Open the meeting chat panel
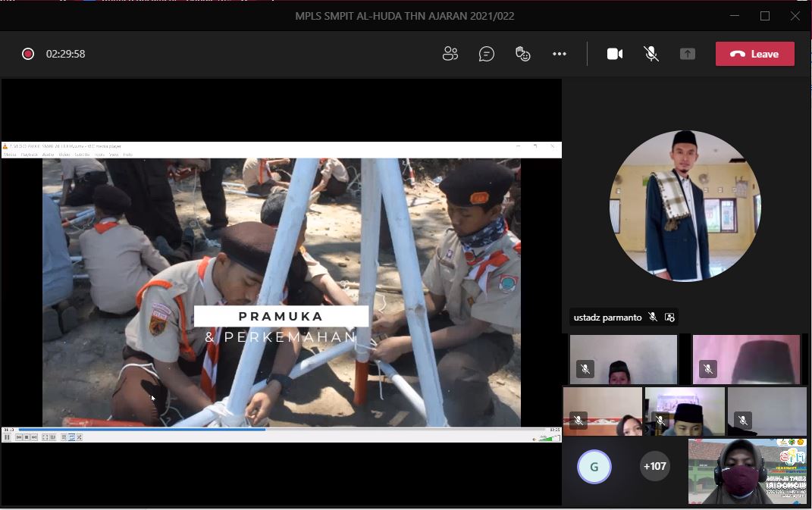The width and height of the screenshot is (812, 510). pyautogui.click(x=487, y=54)
